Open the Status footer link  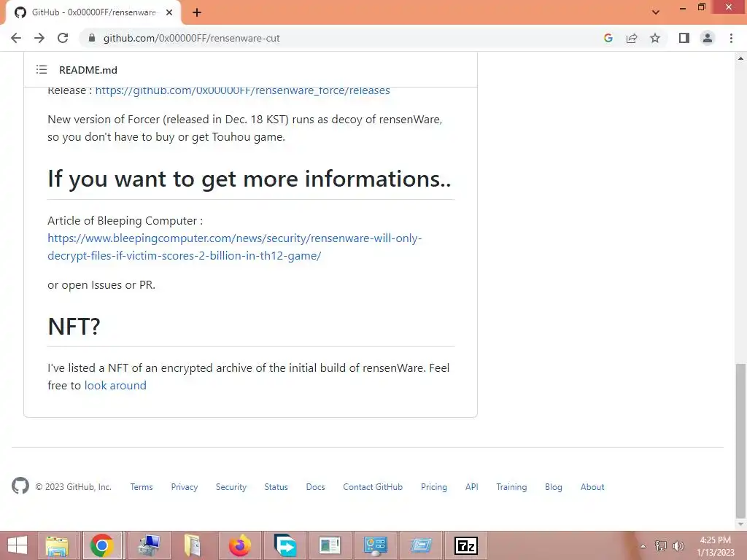[276, 486]
